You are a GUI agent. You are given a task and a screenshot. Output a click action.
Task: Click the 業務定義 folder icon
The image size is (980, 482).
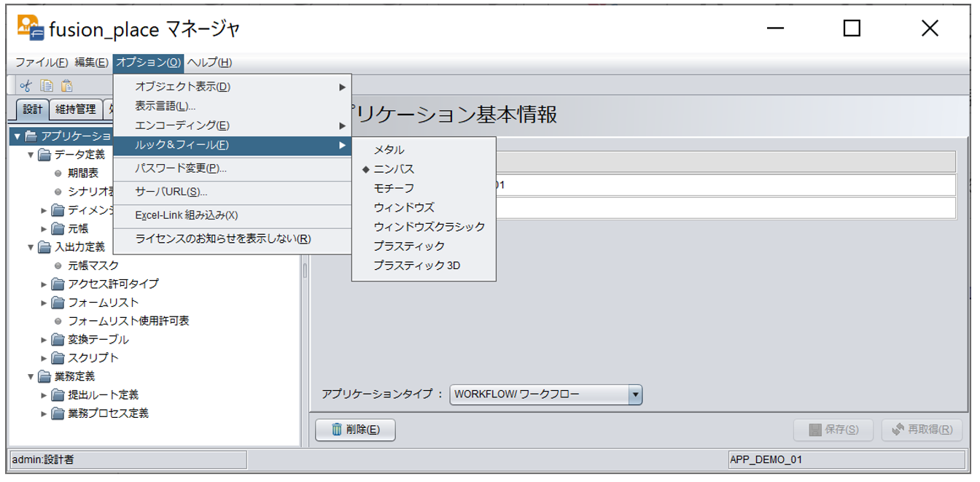(44, 377)
